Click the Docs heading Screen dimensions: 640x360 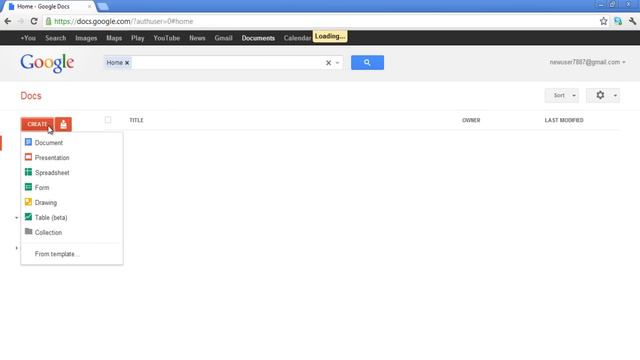31,96
